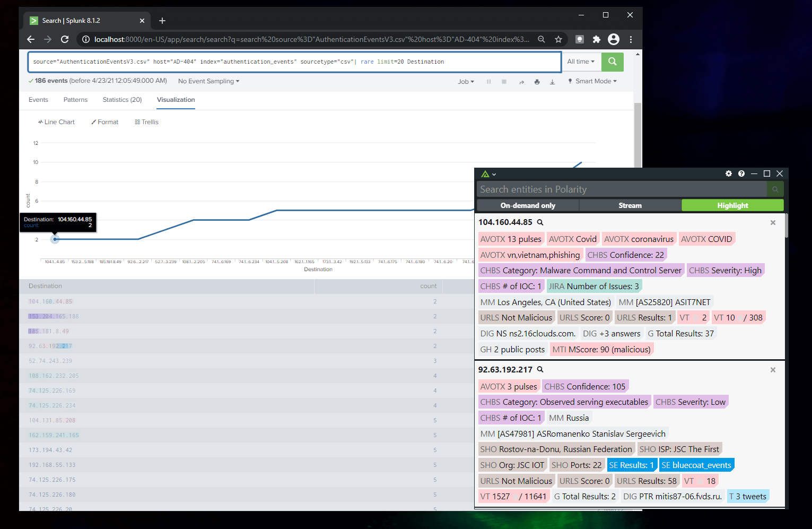Print the search results
812x529 pixels.
click(537, 82)
